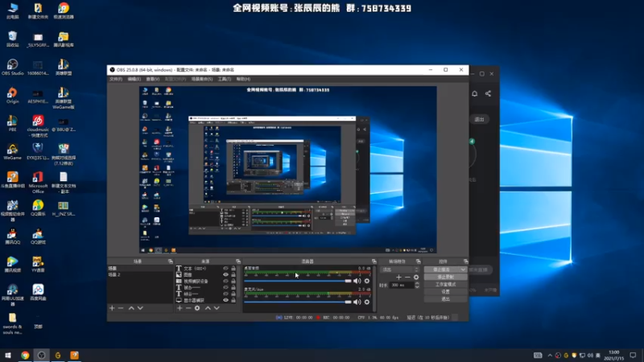Move the scene down in Scenes list

point(140,308)
